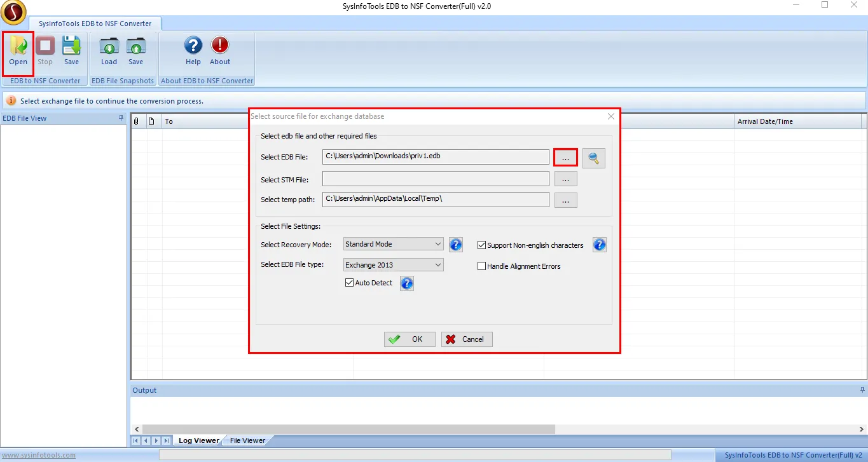
Task: Enable Handle Alignment Errors checkbox
Action: tap(482, 266)
